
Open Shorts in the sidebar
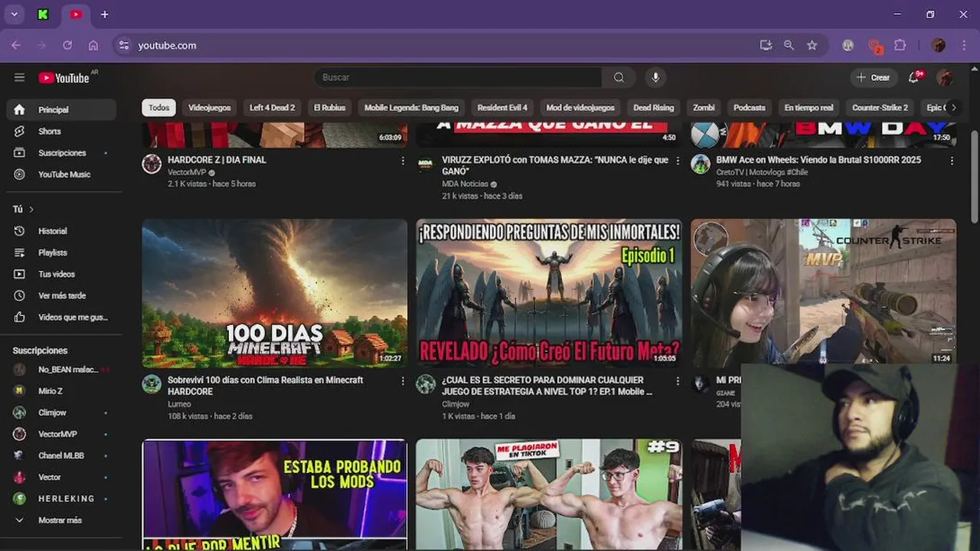point(61,131)
